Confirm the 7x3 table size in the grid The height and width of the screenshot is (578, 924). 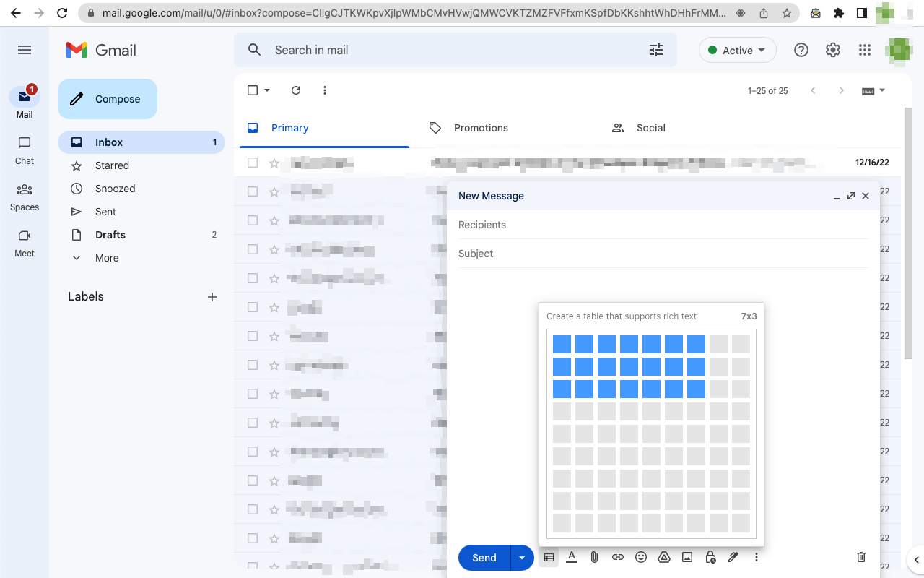pyautogui.click(x=697, y=389)
